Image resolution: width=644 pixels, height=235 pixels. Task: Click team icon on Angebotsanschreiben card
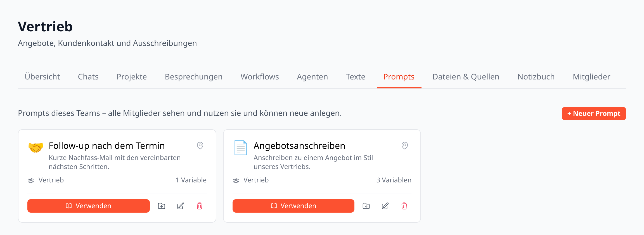[236, 180]
